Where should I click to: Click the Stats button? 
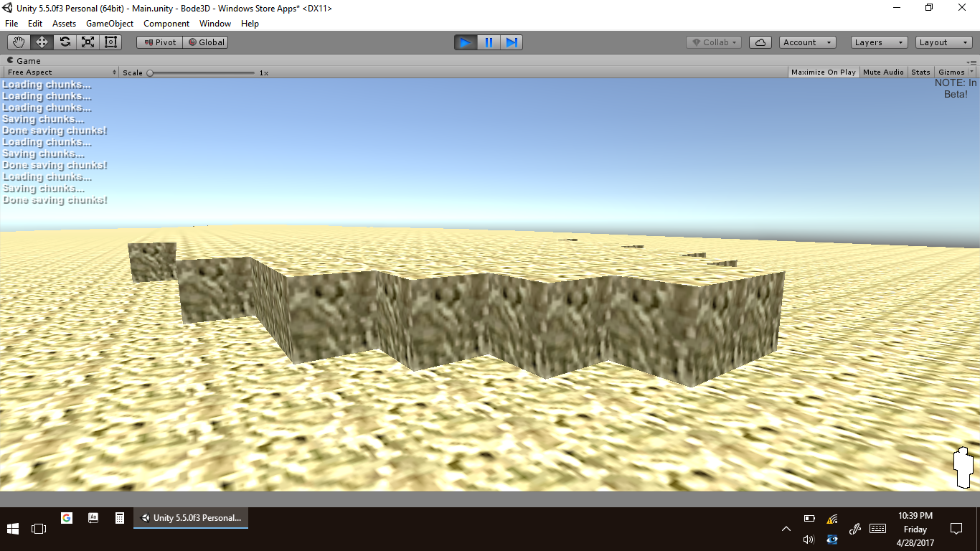[920, 72]
